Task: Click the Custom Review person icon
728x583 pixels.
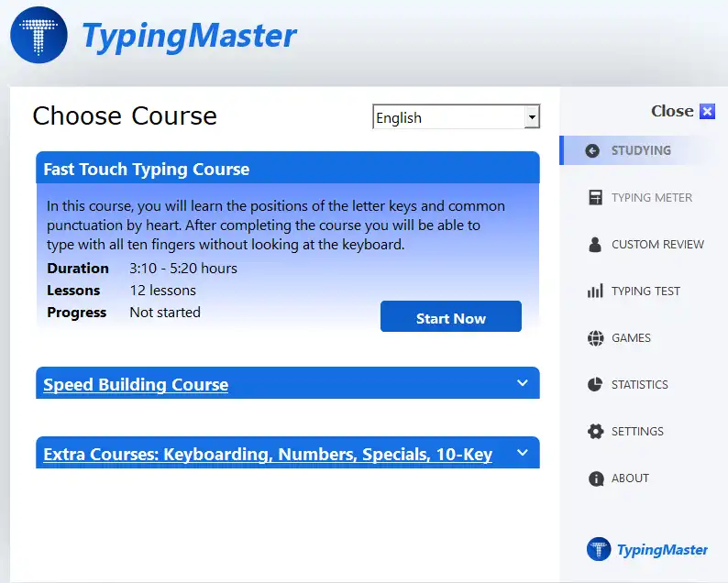Action: coord(595,245)
